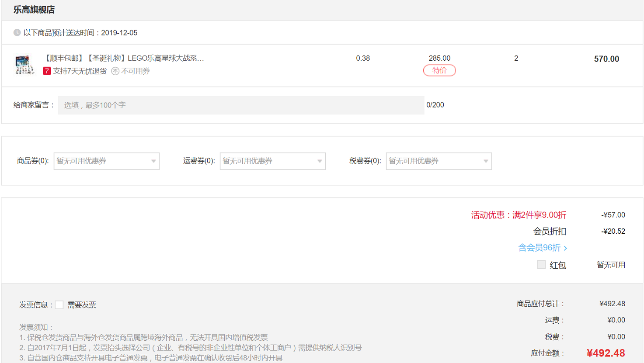Screen dimensions: 644x363
Task: Click the 商品应付总计 ¥492.48 amount
Action: click(x=612, y=304)
